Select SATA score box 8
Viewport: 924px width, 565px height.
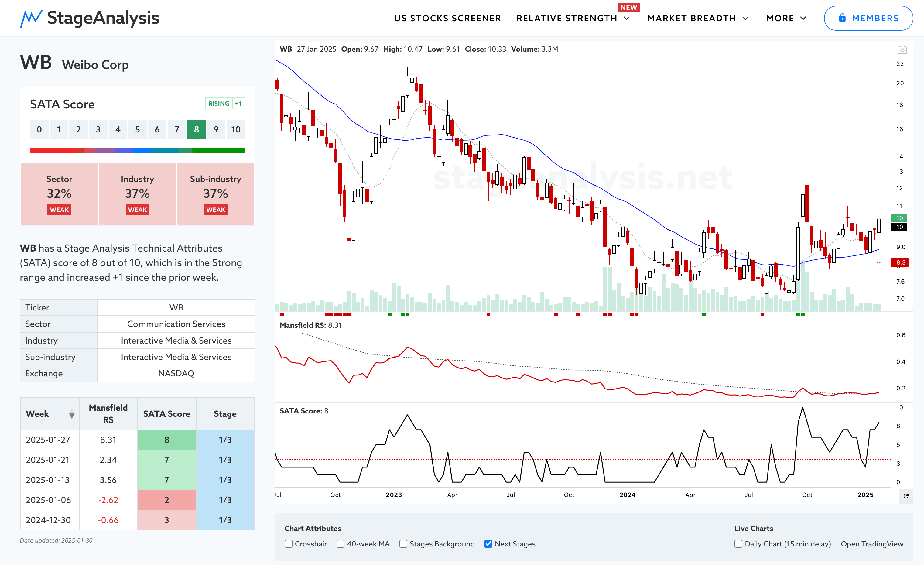coord(197,129)
